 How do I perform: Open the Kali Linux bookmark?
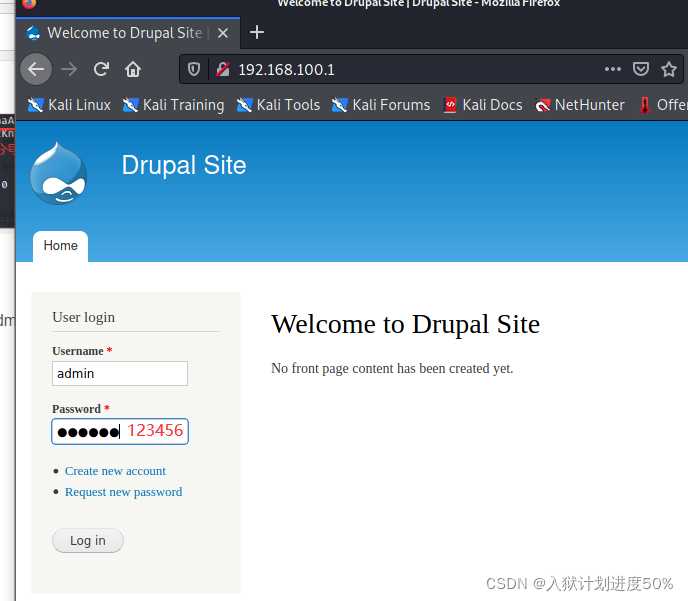(x=69, y=105)
